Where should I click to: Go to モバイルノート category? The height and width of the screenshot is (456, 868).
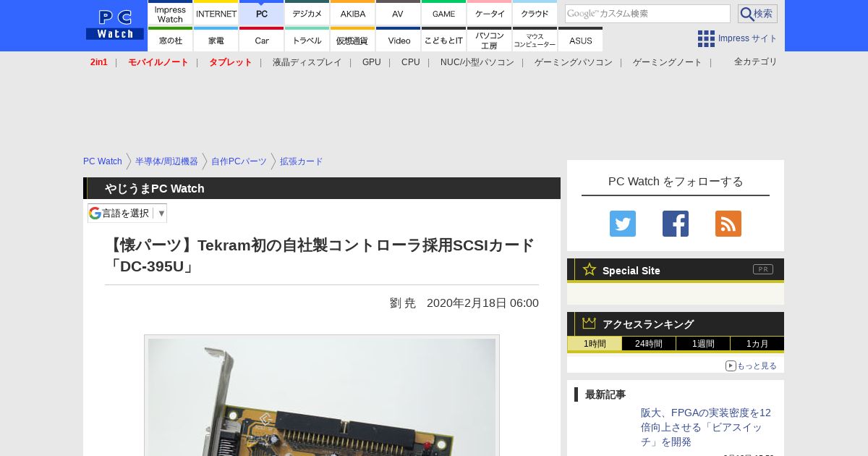point(158,62)
